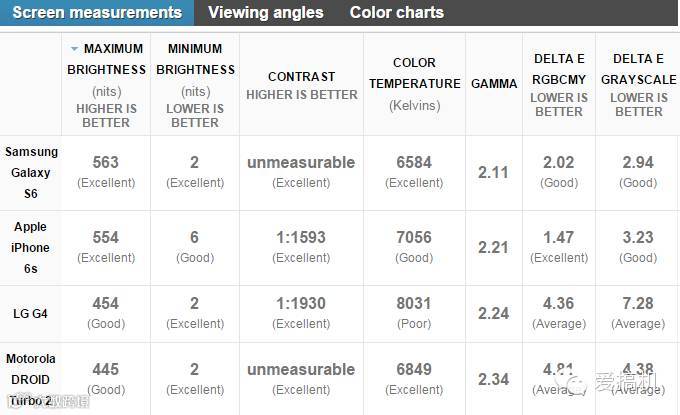Open the Apple iPhone 6s link
Screen dimensions: 680x415
[x=31, y=247]
